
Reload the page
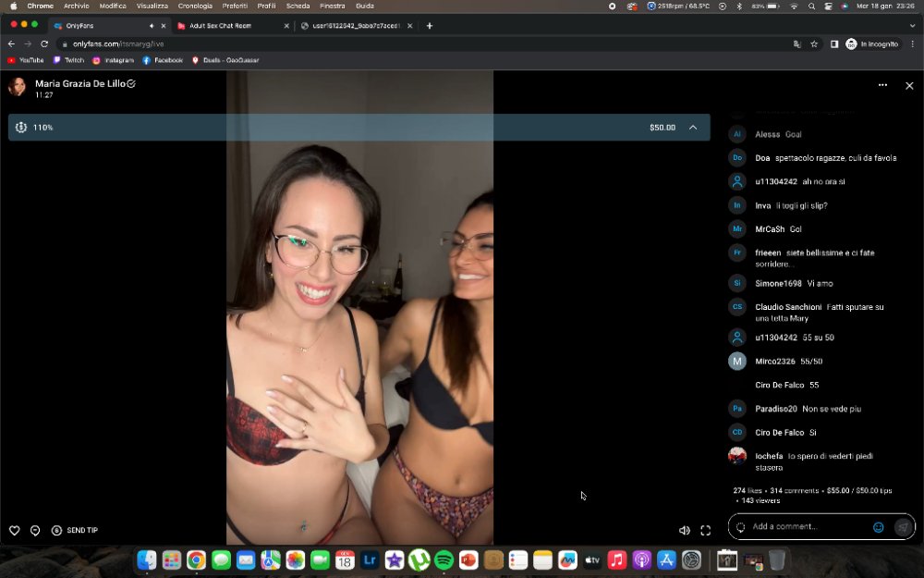point(44,43)
